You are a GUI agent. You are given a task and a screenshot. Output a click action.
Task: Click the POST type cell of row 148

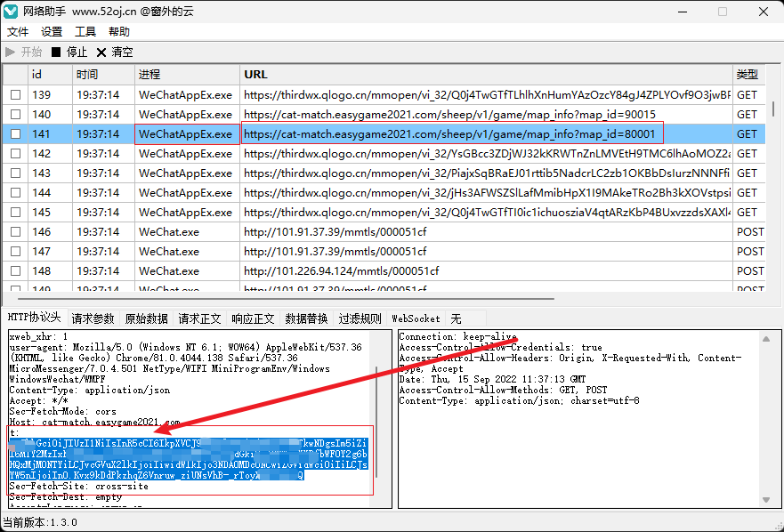(750, 271)
